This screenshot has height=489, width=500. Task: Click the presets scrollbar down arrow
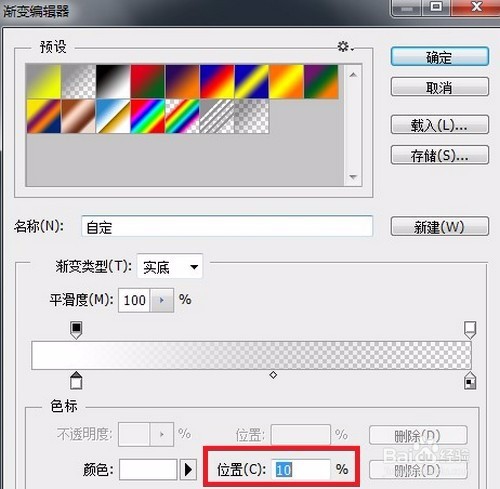point(353,177)
